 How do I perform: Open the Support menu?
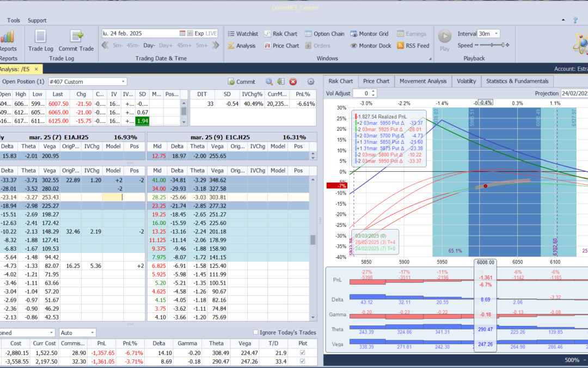(x=37, y=20)
